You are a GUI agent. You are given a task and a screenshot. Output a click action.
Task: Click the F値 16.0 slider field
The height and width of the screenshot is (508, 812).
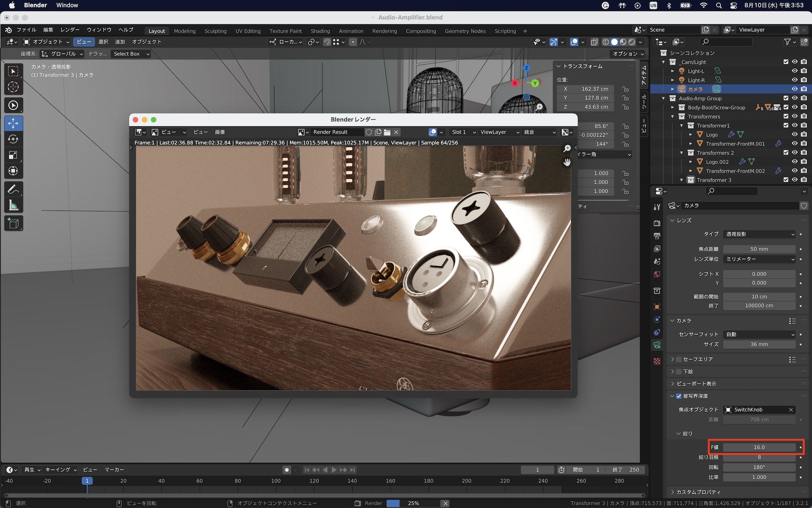click(x=759, y=447)
